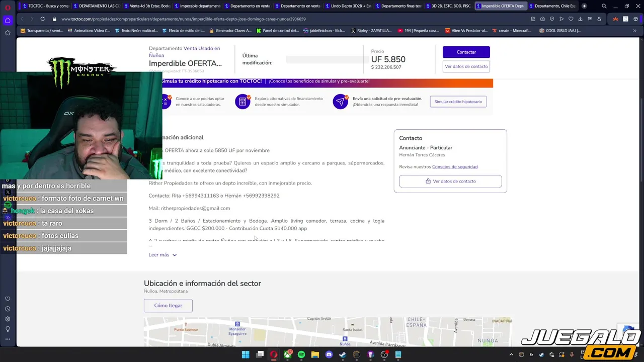Reload the page with refresh icon
The width and height of the screenshot is (644, 362).
click(x=42, y=19)
